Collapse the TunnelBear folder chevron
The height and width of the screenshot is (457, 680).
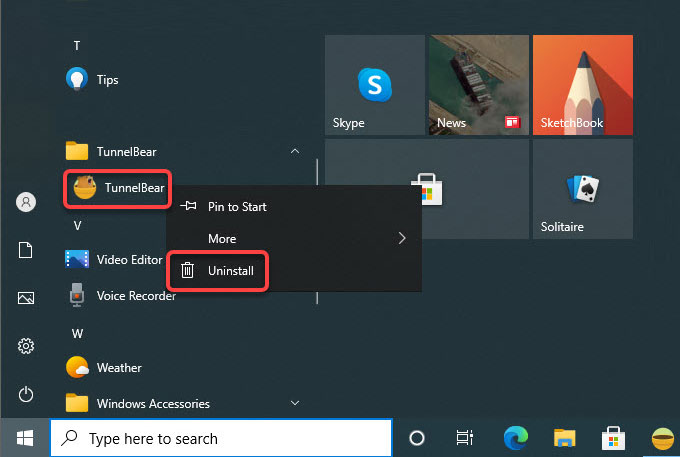[295, 151]
